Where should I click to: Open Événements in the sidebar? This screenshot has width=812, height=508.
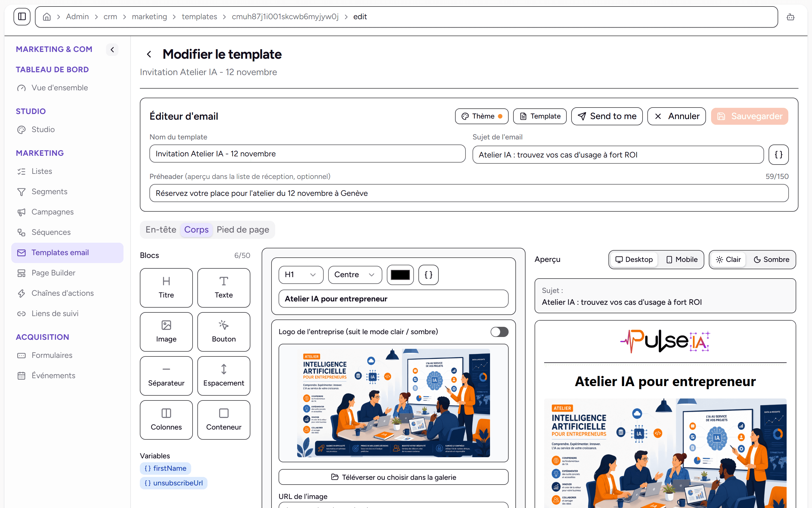click(x=67, y=376)
